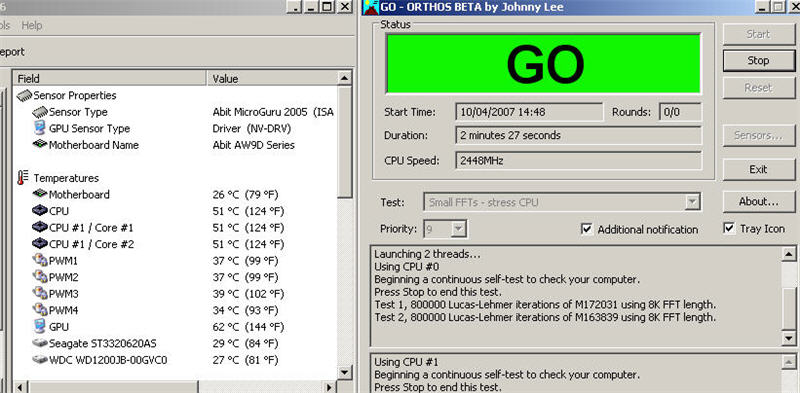Select the Seagate 29 °C reading
The height and width of the screenshot is (393, 800).
(245, 343)
